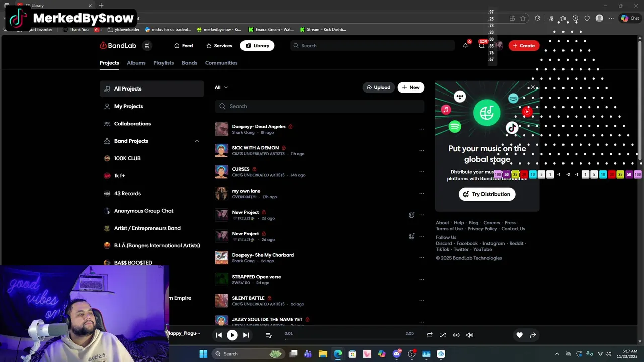Toggle shuffle in the player bar
Image resolution: width=644 pixels, height=362 pixels.
point(443,335)
